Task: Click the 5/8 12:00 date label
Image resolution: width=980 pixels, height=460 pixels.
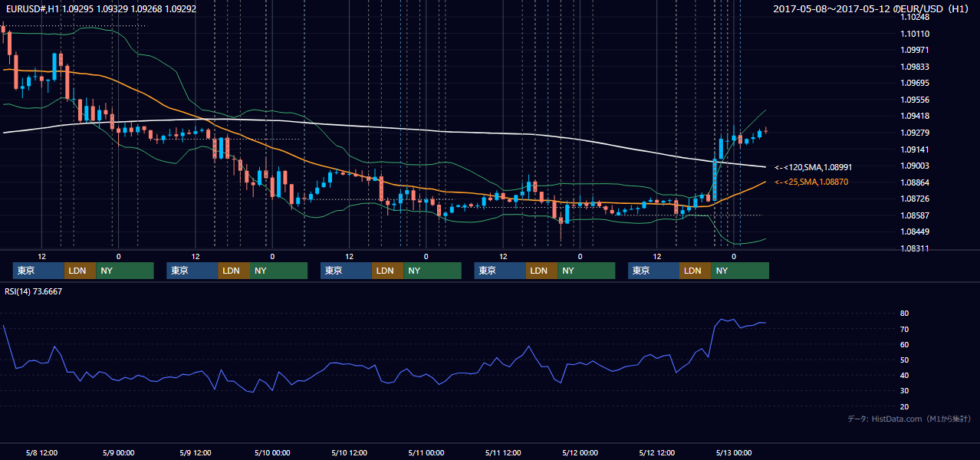Action: click(41, 452)
